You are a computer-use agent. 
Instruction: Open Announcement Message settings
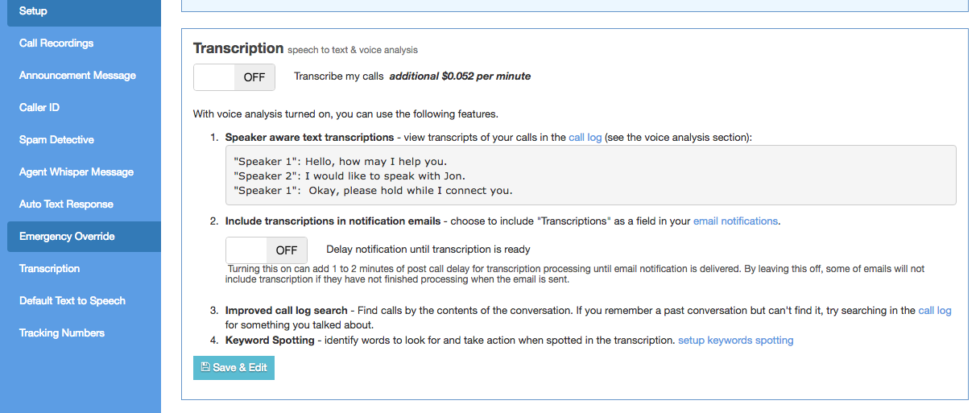(x=77, y=76)
